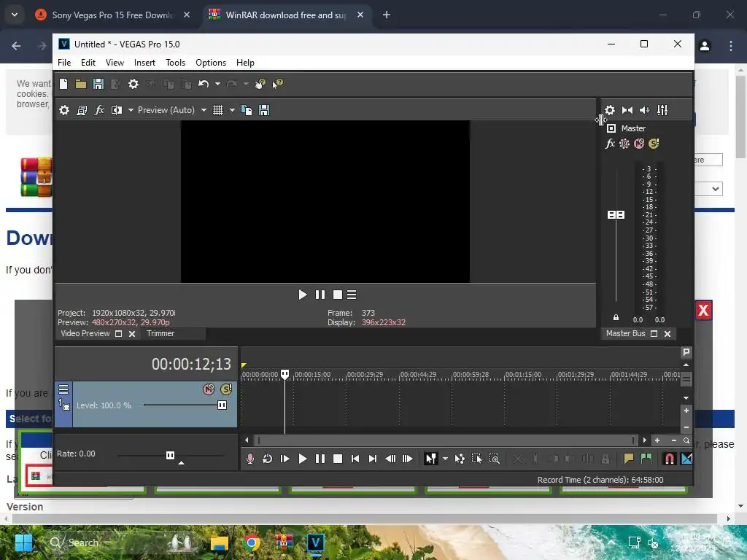
Task: Toggle preview on external monitor
Action: point(82,111)
